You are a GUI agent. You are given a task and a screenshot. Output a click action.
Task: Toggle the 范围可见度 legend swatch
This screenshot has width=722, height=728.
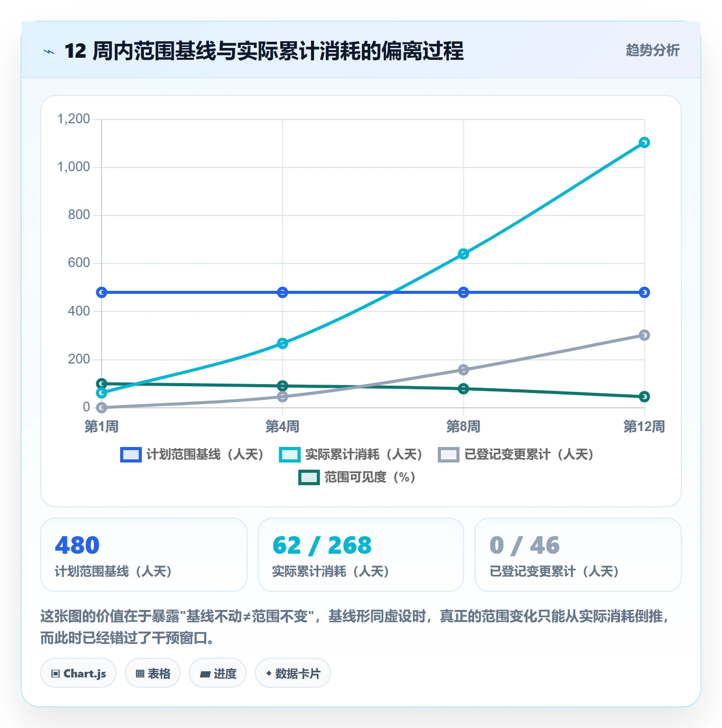pyautogui.click(x=309, y=477)
